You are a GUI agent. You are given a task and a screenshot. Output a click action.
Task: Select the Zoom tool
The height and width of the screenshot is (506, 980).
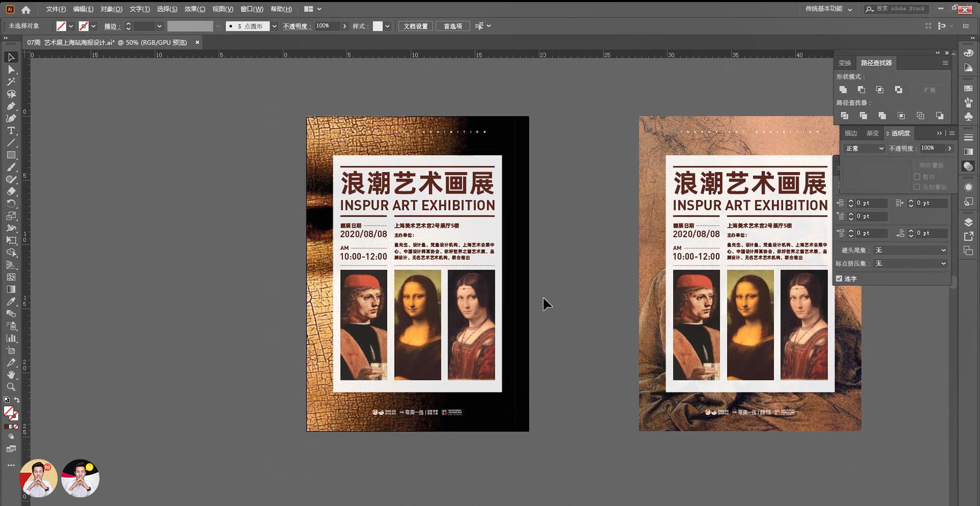tap(11, 387)
